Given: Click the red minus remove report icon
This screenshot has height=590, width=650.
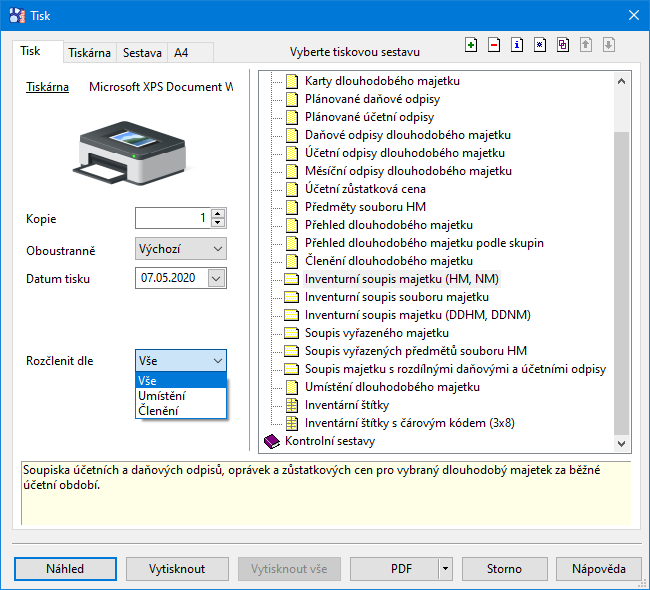Looking at the screenshot, I should (x=494, y=45).
